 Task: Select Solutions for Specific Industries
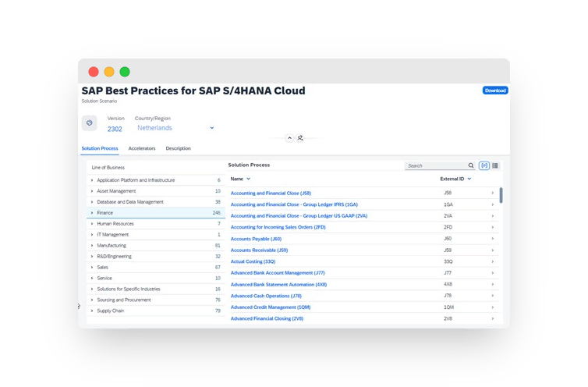tap(156, 289)
